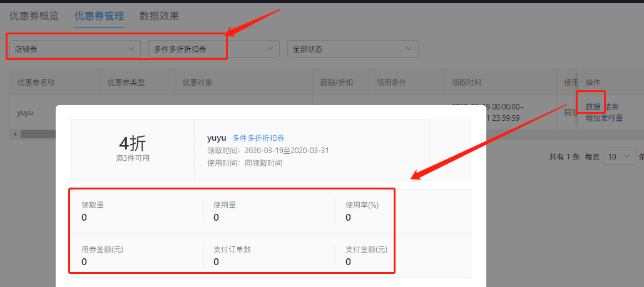
Task: Click the left arrow of the horizontal scrollbar
Action: click(x=15, y=134)
